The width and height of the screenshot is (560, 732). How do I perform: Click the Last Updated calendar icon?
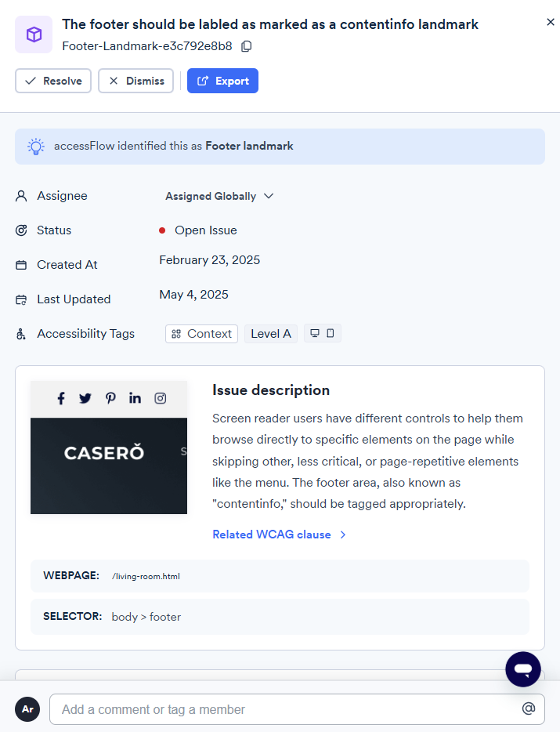click(x=21, y=299)
